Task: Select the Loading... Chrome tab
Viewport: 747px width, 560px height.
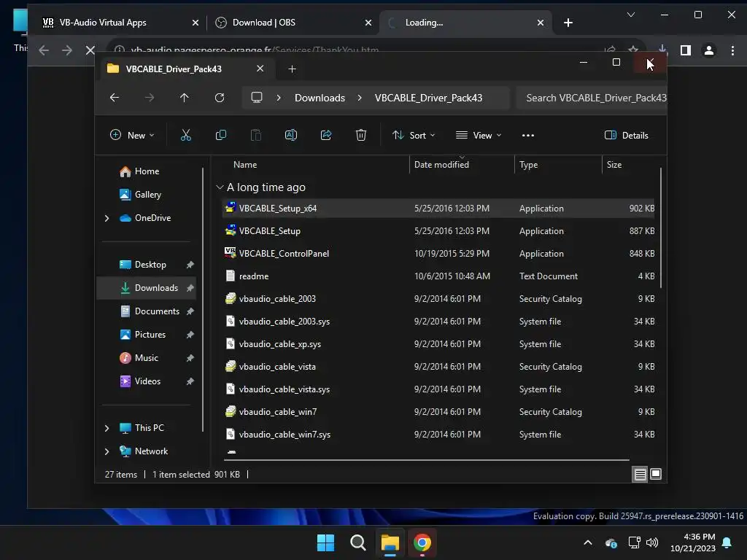Action: (465, 23)
